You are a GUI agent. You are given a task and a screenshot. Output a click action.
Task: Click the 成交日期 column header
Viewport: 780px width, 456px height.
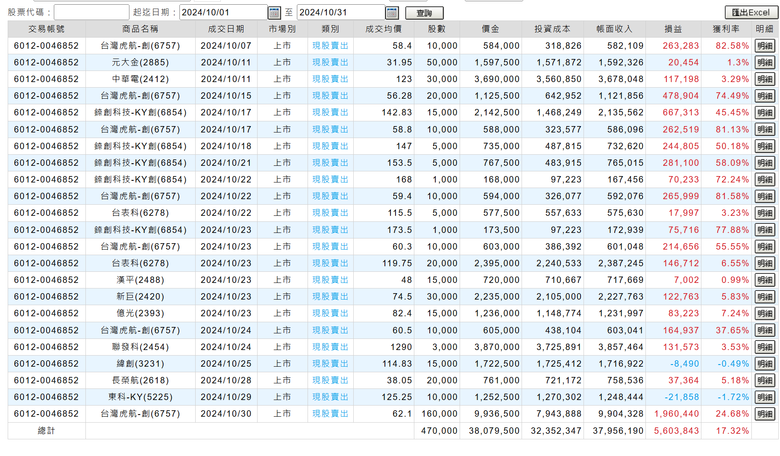point(226,29)
